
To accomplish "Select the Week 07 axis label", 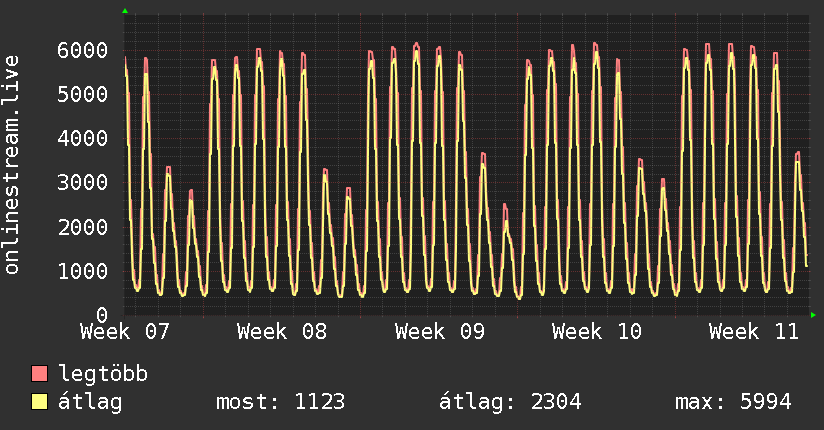I will tap(125, 332).
